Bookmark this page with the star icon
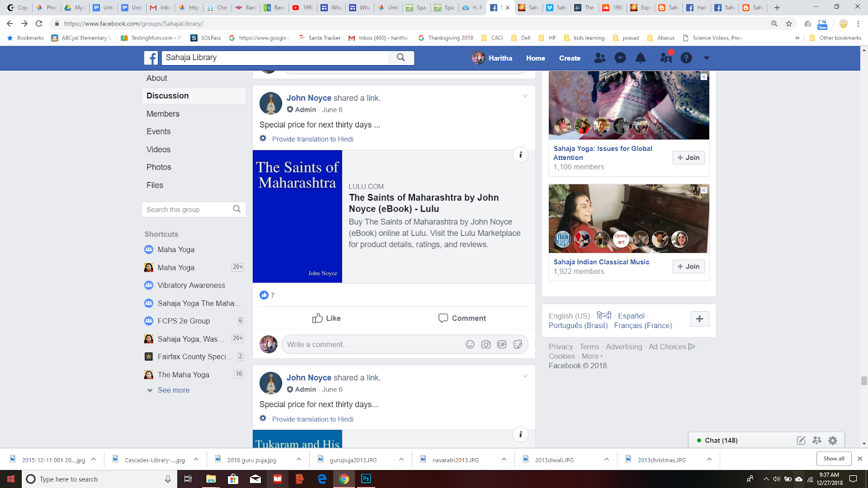This screenshot has height=488, width=868. [789, 23]
